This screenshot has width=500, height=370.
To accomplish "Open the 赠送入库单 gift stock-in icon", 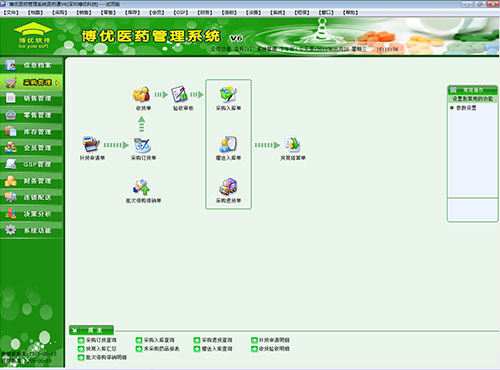I will click(x=228, y=145).
